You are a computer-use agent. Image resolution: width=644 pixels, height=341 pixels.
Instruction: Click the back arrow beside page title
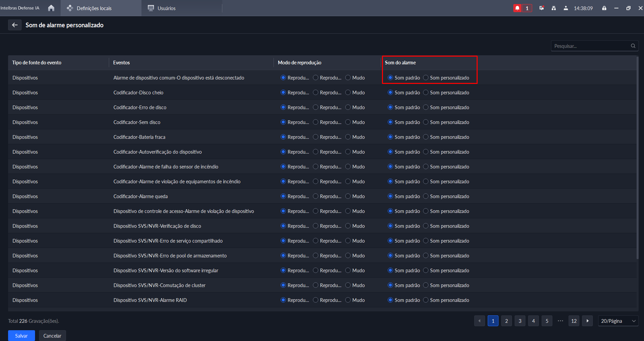15,25
